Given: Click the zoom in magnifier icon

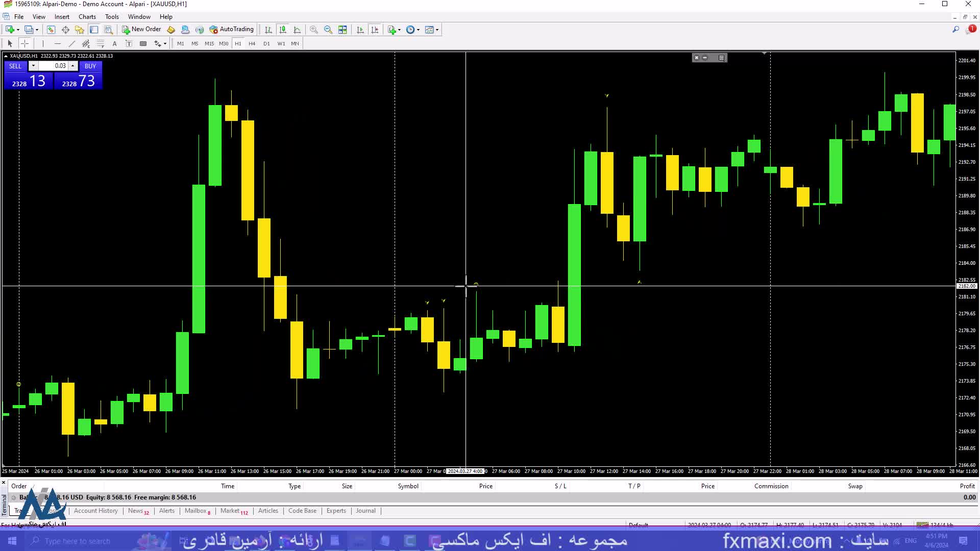Looking at the screenshot, I should coord(314,30).
